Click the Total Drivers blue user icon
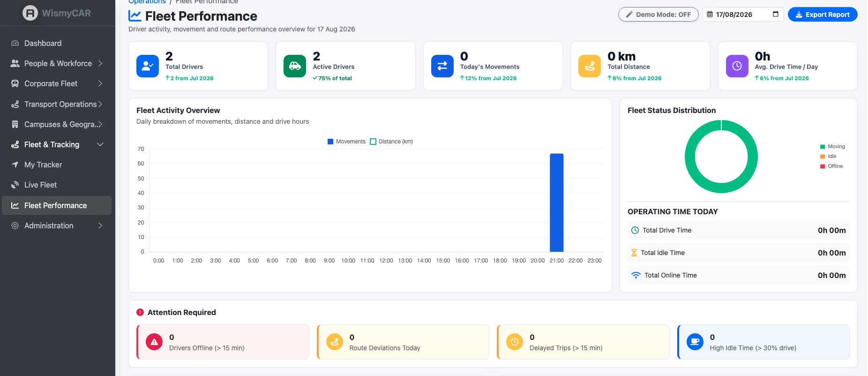The height and width of the screenshot is (376, 868). pyautogui.click(x=148, y=66)
